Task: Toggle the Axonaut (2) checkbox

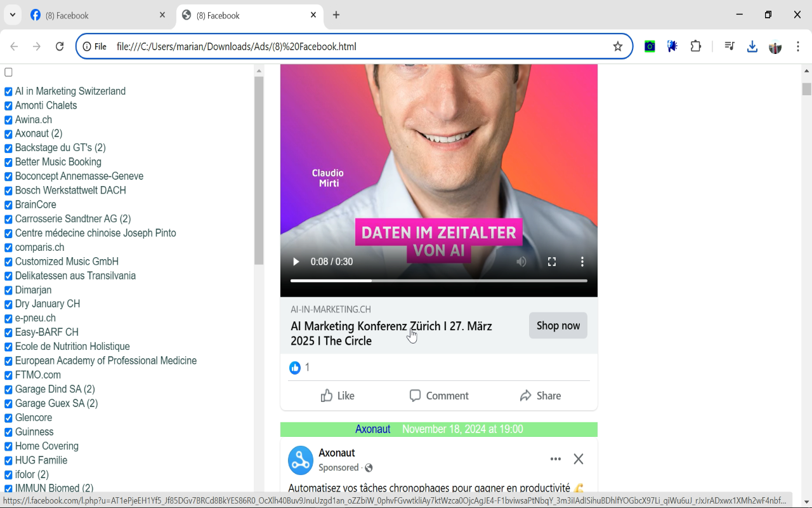Action: 8,134
